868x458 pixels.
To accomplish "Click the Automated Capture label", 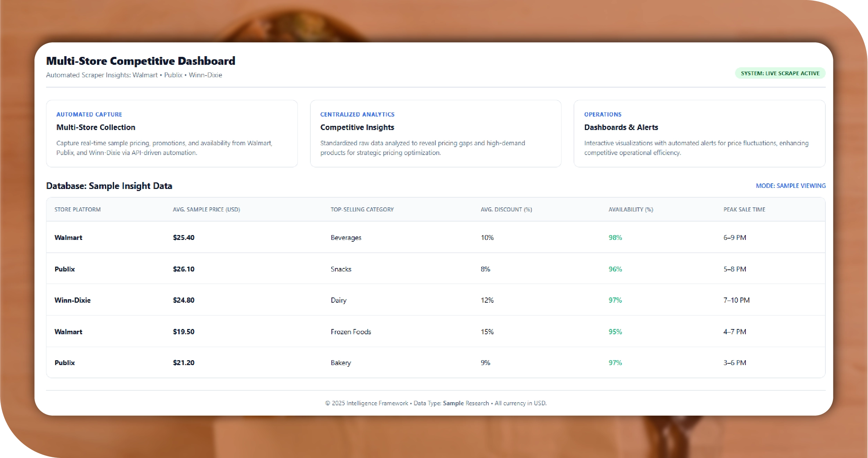I will click(89, 114).
